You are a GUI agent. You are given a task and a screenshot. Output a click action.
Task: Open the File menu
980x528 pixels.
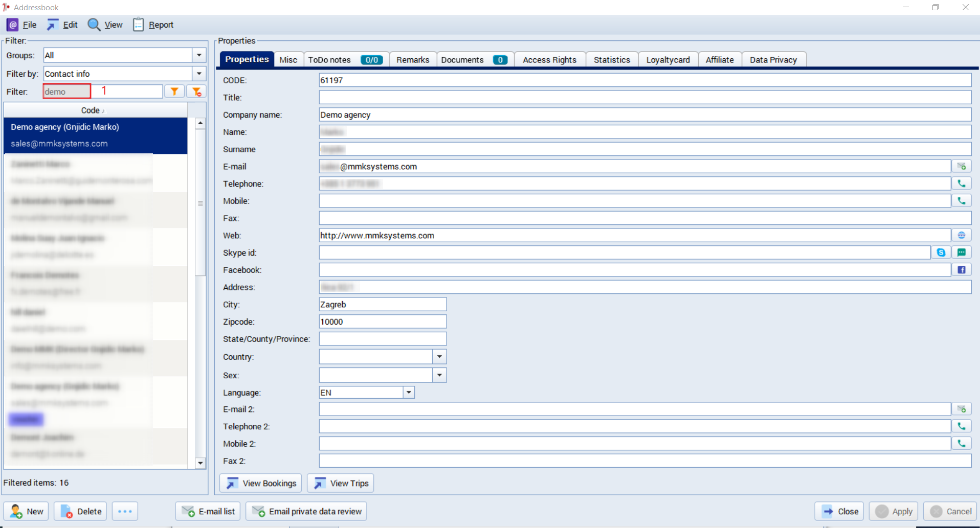tap(21, 25)
